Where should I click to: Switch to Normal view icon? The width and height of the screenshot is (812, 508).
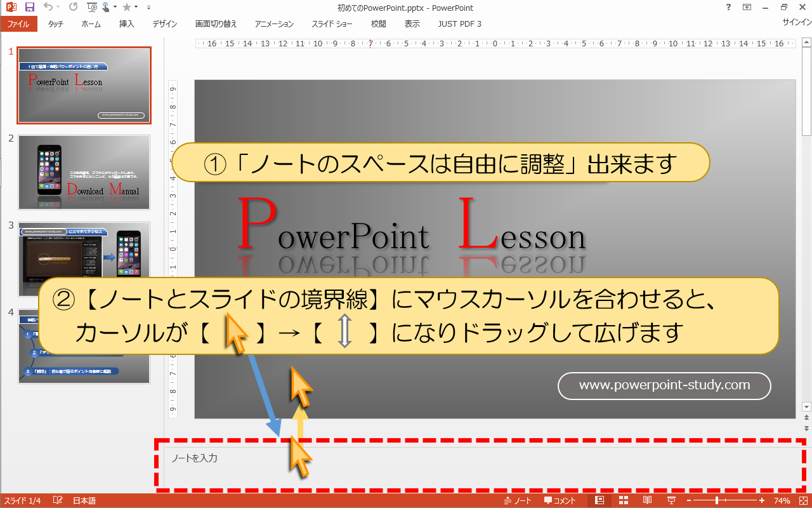coord(599,501)
